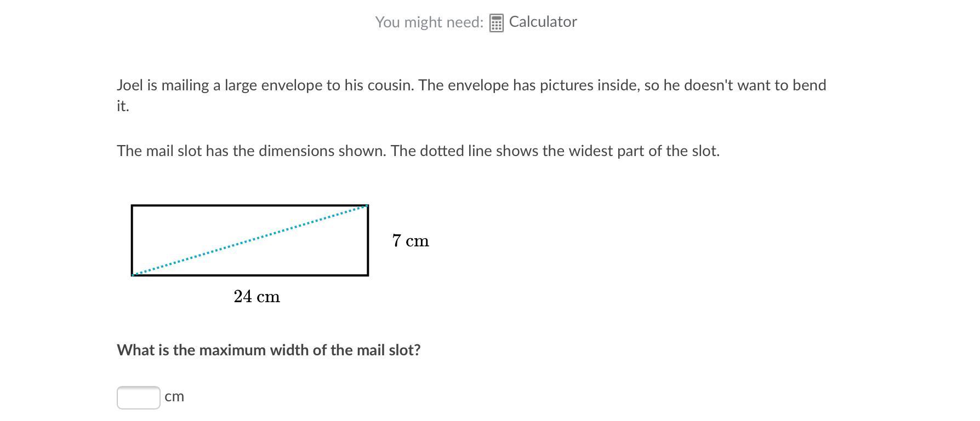Open the Calculator link
This screenshot has height=421, width=980.
coord(543,22)
